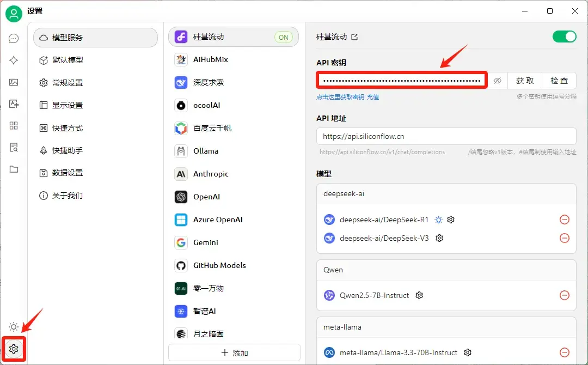Open the chat assistant sidebar icon

tap(14, 39)
